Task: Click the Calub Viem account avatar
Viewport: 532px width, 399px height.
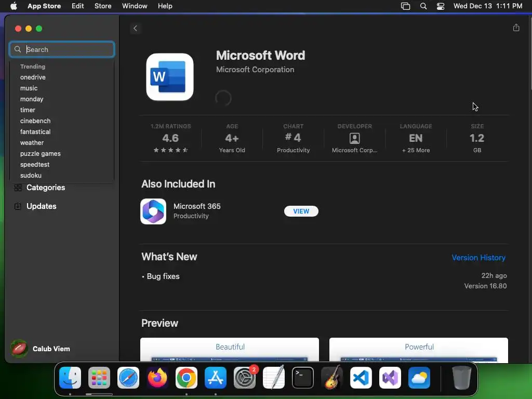Action: click(19, 349)
